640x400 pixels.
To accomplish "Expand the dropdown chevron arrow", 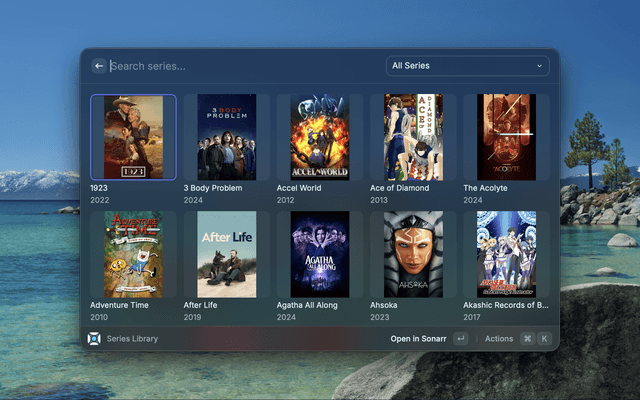I will (x=540, y=66).
